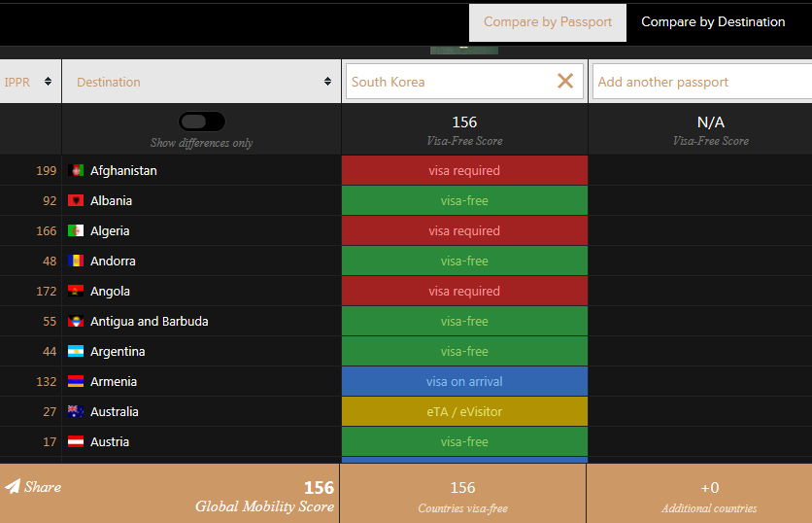Click the Afghanistan flag icon
The width and height of the screenshot is (812, 523).
[x=76, y=170]
